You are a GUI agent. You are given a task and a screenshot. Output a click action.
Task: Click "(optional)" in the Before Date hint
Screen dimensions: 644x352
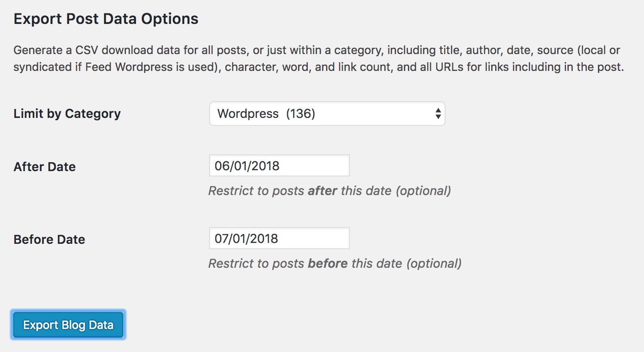[x=434, y=264]
